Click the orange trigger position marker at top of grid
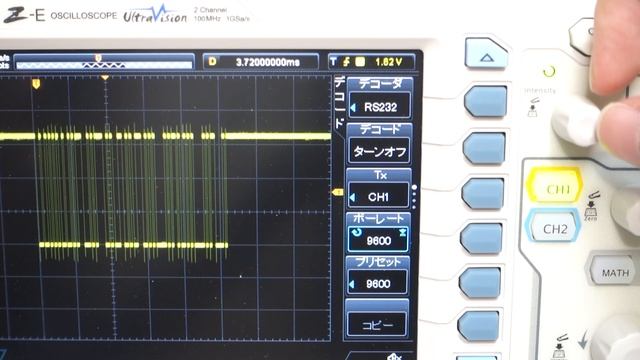The height and width of the screenshot is (360, 640). (105, 77)
